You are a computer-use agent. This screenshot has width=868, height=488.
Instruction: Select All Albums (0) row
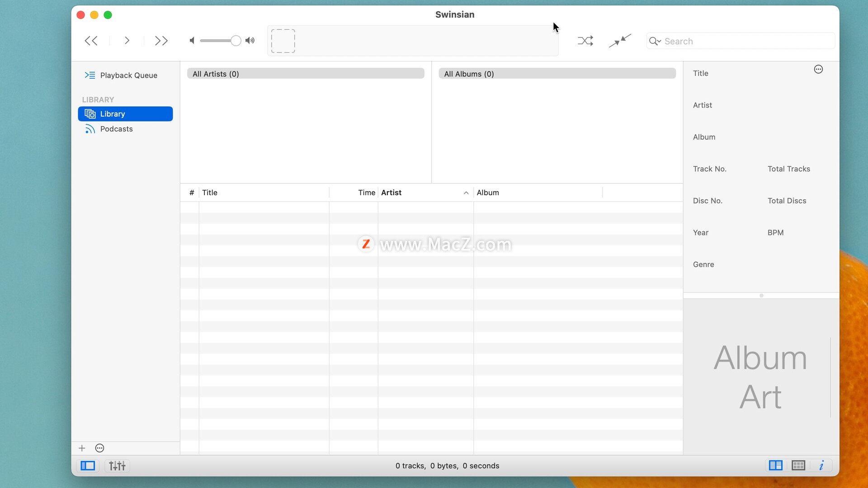[557, 74]
